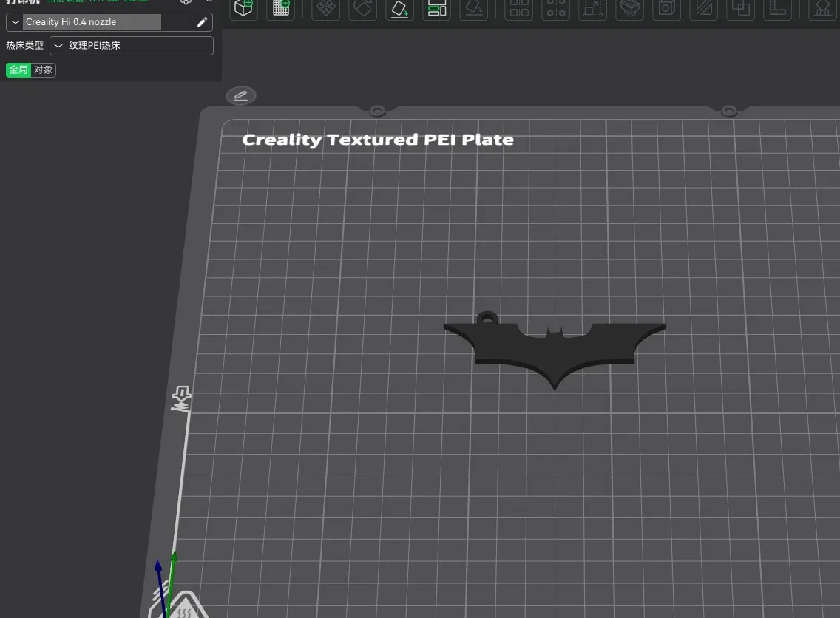Click the grid-with-gears arrange settings icon
The image size is (840, 618).
point(556,8)
